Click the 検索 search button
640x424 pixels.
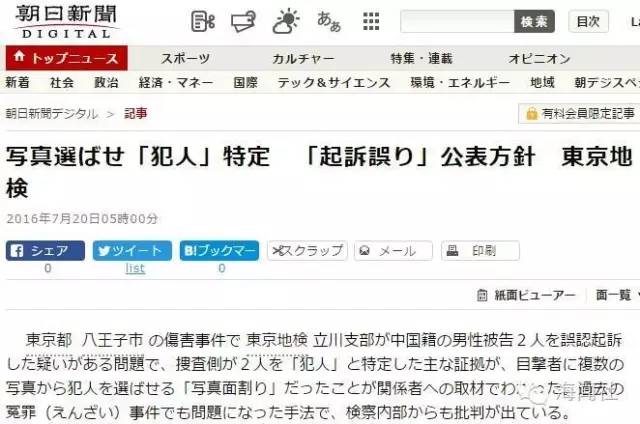pyautogui.click(x=534, y=21)
